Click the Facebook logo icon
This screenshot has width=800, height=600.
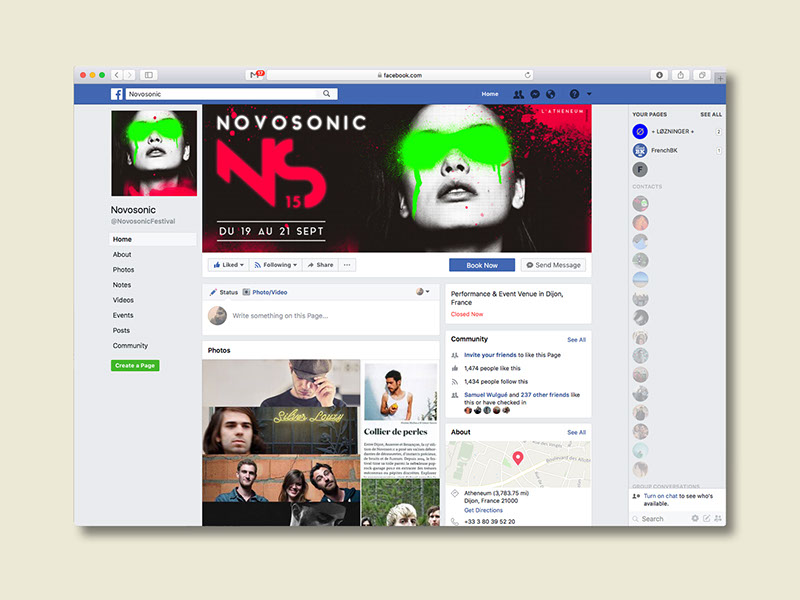pyautogui.click(x=116, y=94)
